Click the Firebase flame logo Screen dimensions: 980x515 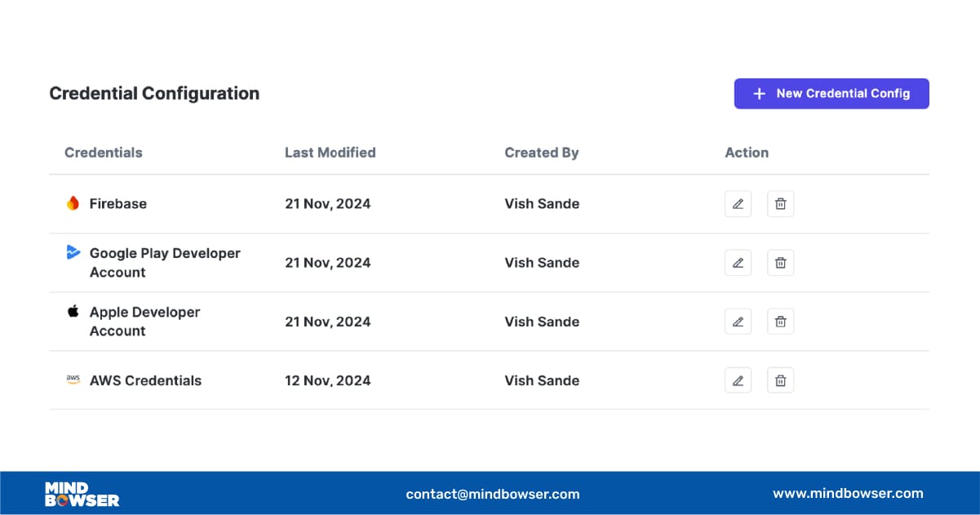tap(73, 204)
